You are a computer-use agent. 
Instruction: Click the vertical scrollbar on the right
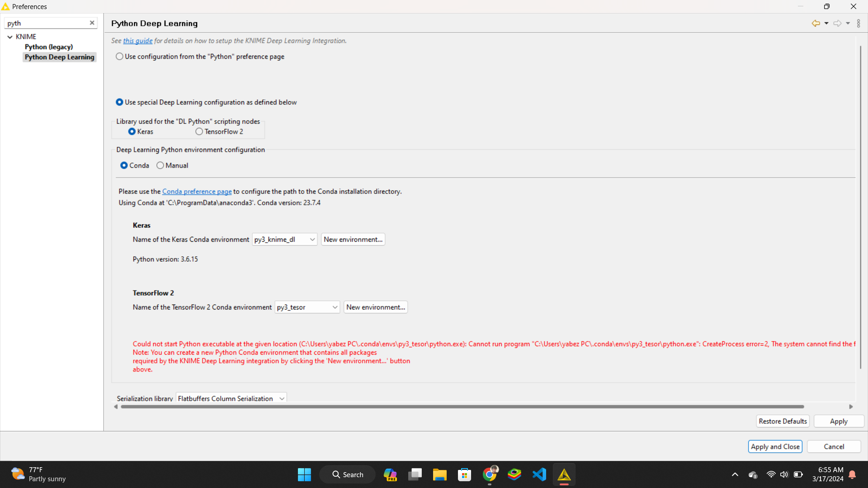[860, 208]
